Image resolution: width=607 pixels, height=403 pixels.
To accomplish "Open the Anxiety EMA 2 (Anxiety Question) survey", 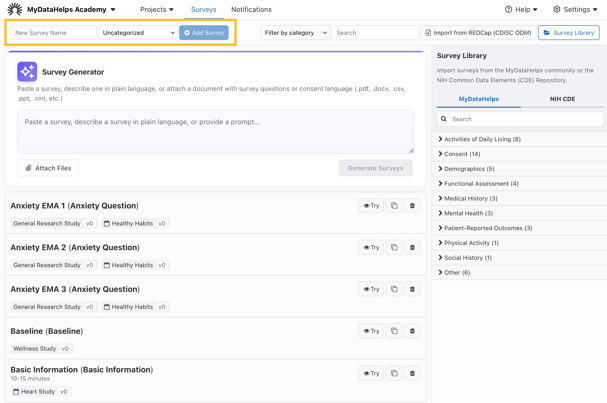I will pos(75,248).
